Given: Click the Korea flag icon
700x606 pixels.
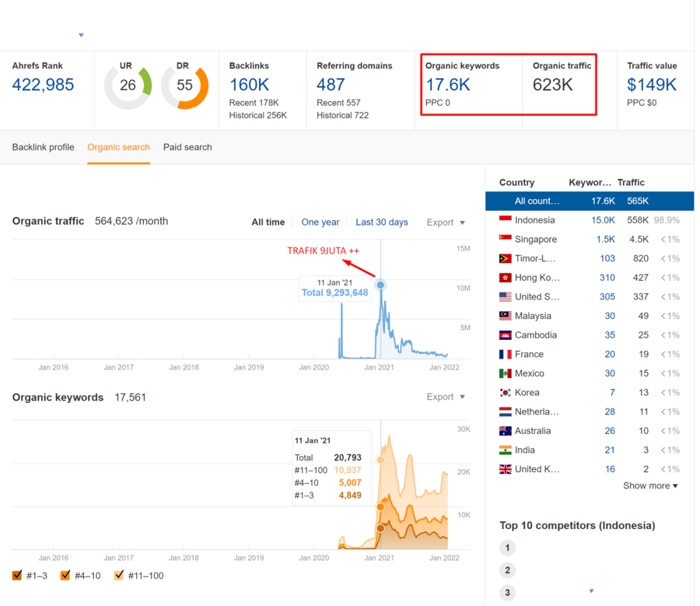Looking at the screenshot, I should (505, 393).
